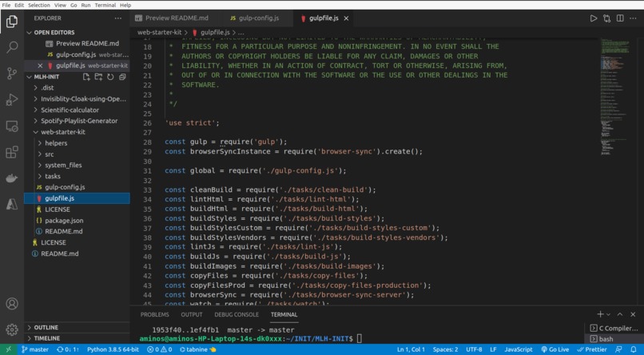Collapse the Open Editors section

54,33
